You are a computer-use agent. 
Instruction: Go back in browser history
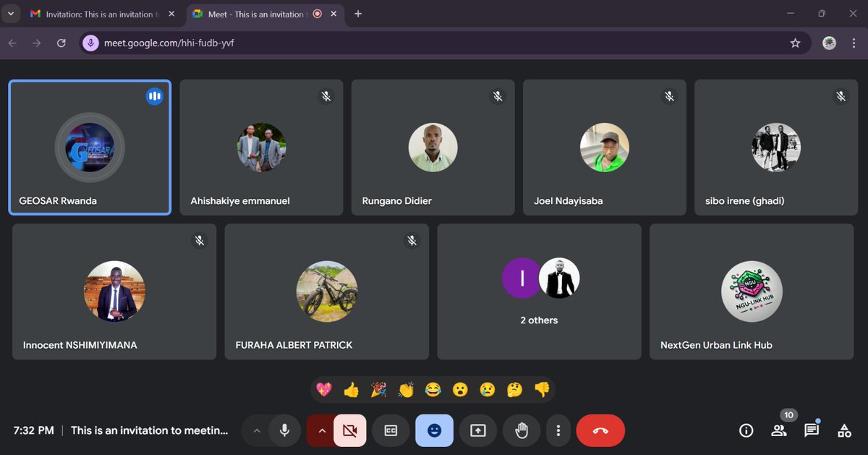[x=12, y=43]
